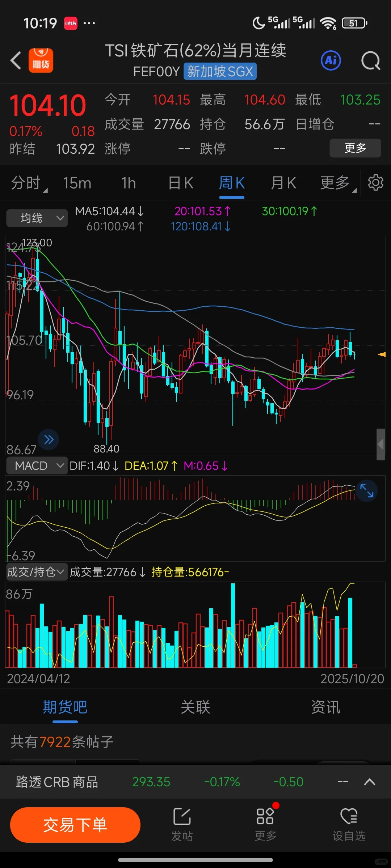The width and height of the screenshot is (391, 868).
Task: Tap DIF:1.40 MACD value
Action: [x=94, y=466]
